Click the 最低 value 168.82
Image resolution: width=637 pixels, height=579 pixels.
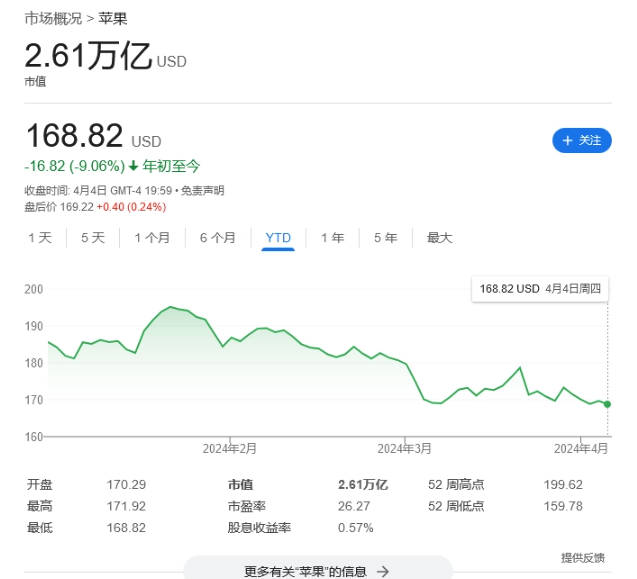coord(126,527)
